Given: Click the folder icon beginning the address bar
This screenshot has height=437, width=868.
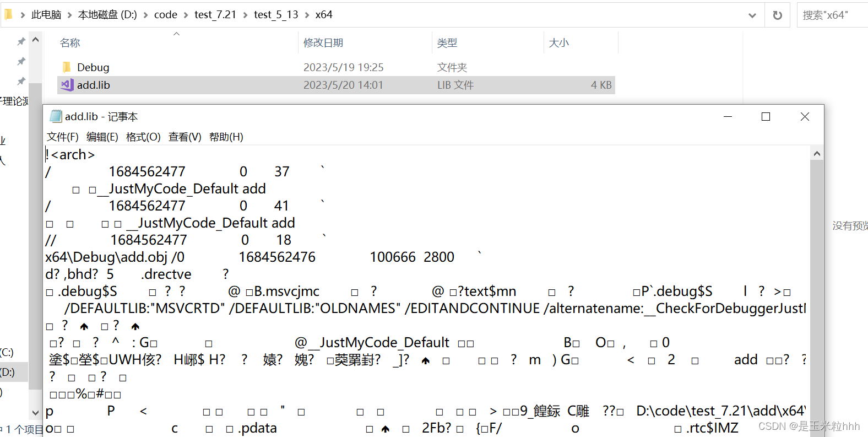Looking at the screenshot, I should pyautogui.click(x=8, y=14).
